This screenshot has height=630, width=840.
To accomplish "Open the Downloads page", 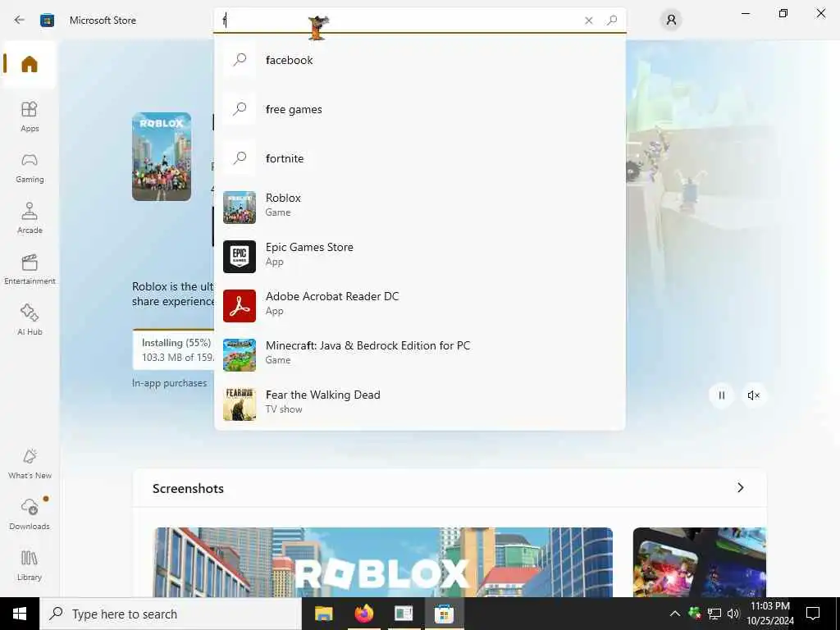I will click(30, 514).
